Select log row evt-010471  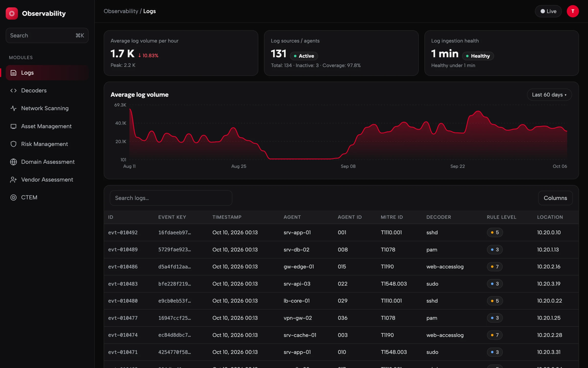[341, 352]
